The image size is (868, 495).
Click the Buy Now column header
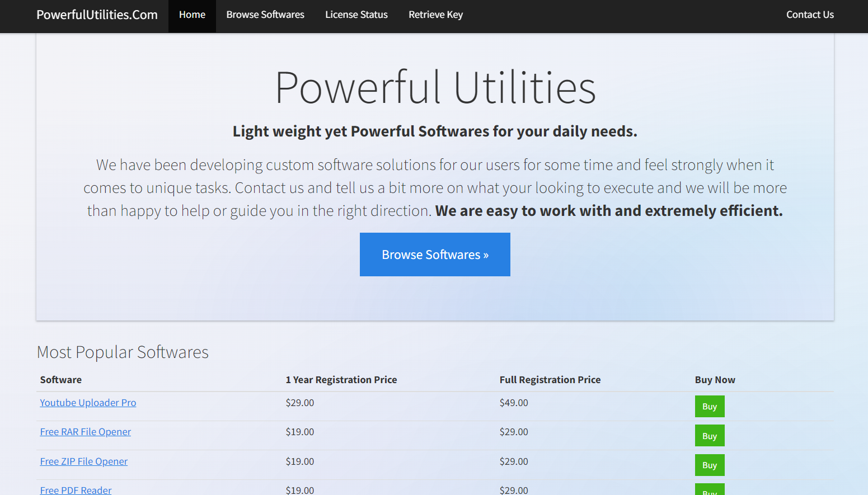pos(715,380)
